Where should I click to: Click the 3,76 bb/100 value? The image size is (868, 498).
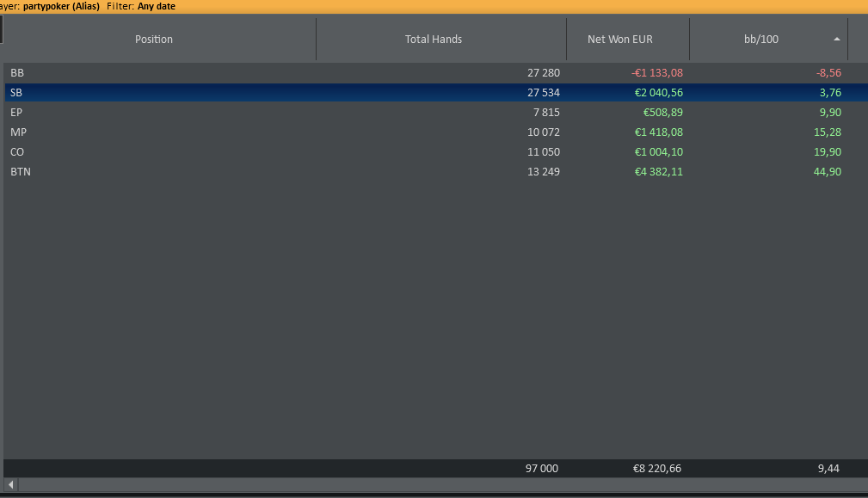[830, 92]
